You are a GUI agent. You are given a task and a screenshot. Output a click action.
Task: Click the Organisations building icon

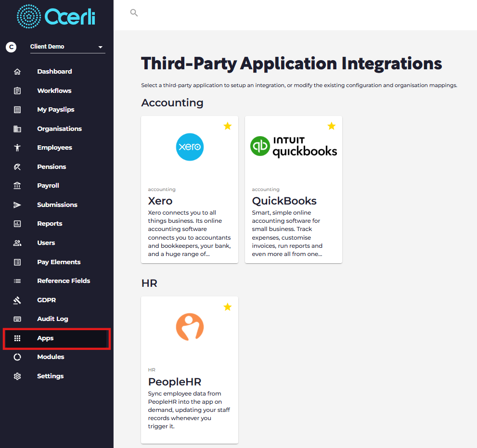pos(17,128)
